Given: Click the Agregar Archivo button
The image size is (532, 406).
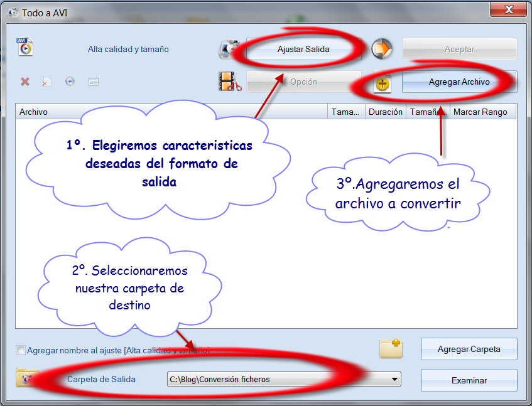Looking at the screenshot, I should click(x=459, y=82).
